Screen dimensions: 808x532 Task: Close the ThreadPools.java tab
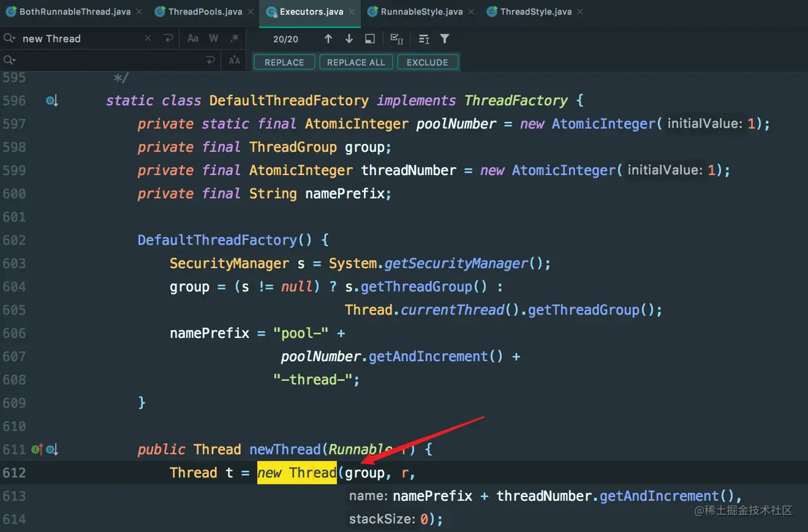point(251,12)
